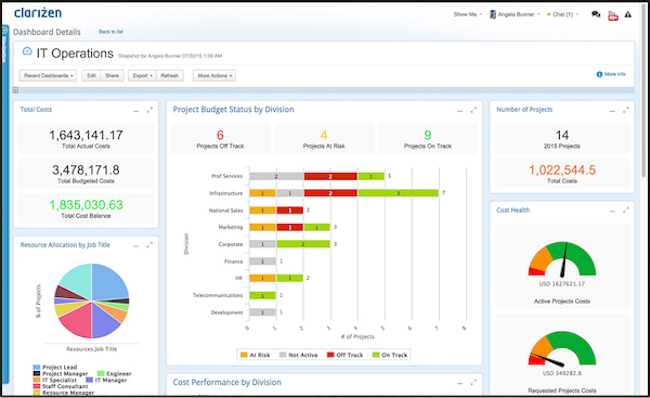Click the Prof Services Off Track red bar
The width and height of the screenshot is (650, 398).
pyautogui.click(x=330, y=176)
